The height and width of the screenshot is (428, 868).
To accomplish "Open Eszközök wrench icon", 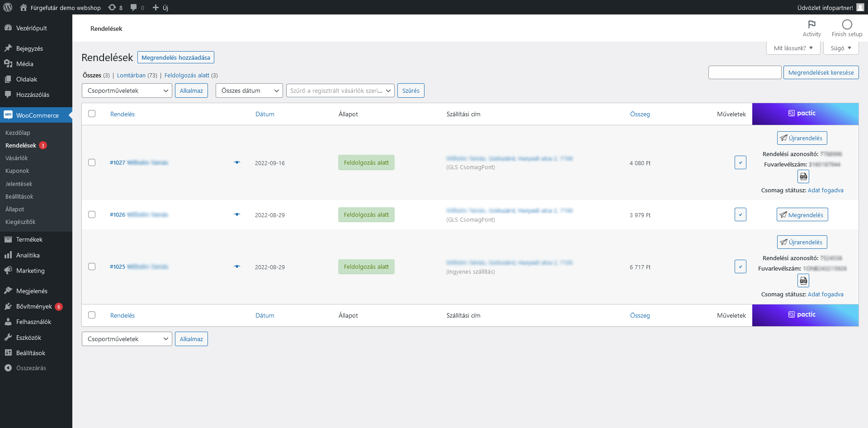I will [x=8, y=338].
